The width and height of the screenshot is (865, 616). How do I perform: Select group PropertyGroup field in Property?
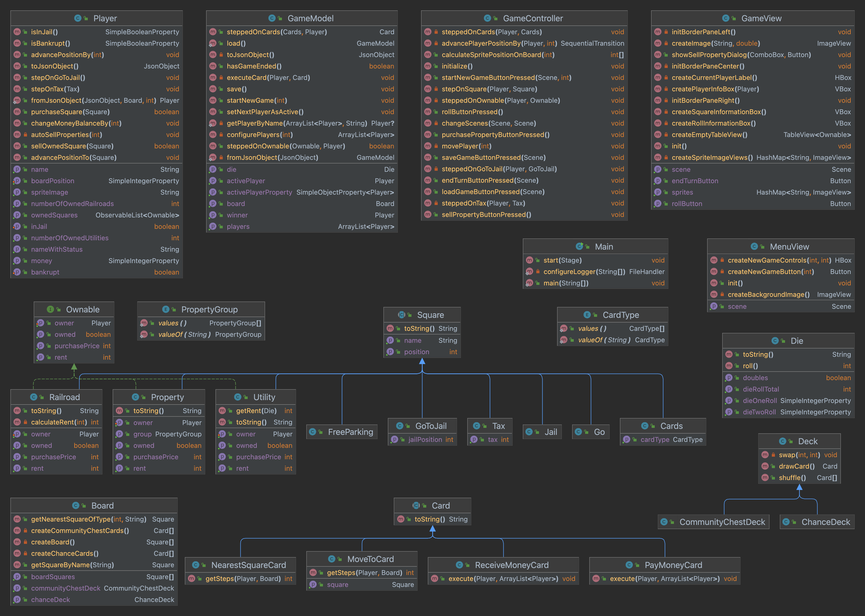159,434
